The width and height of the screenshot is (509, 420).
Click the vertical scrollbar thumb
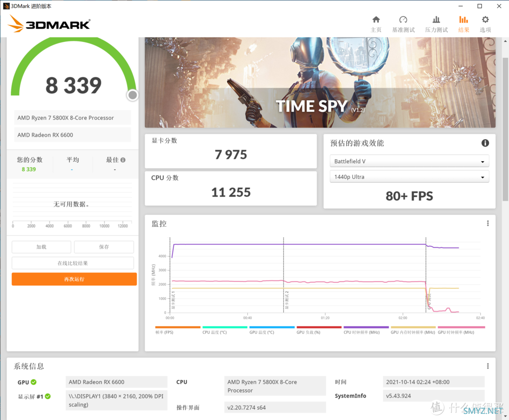point(505,129)
